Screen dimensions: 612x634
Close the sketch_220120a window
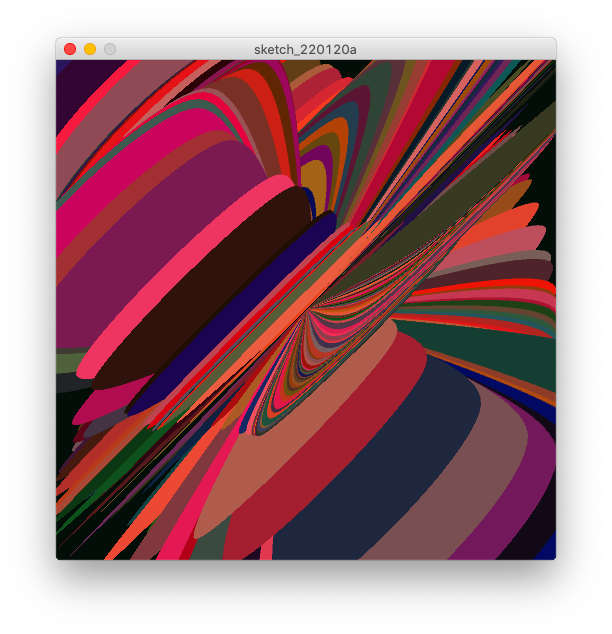click(70, 49)
